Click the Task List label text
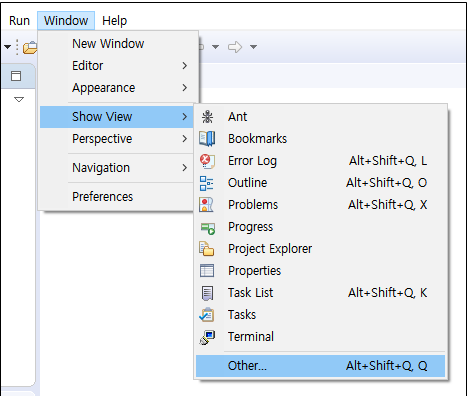The image size is (472, 396). [251, 293]
